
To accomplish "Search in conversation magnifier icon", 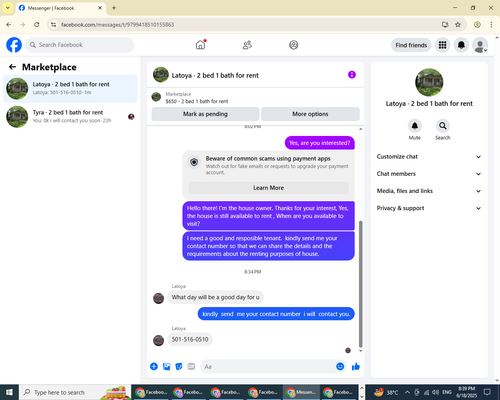I will 443,126.
